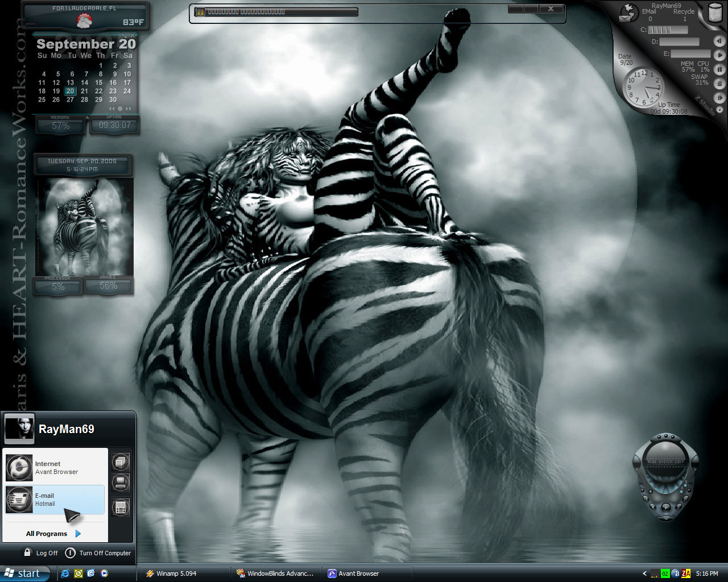Click the play button on the Z Studio widget
Image resolution: width=728 pixels, height=582 pixels.
point(719,55)
